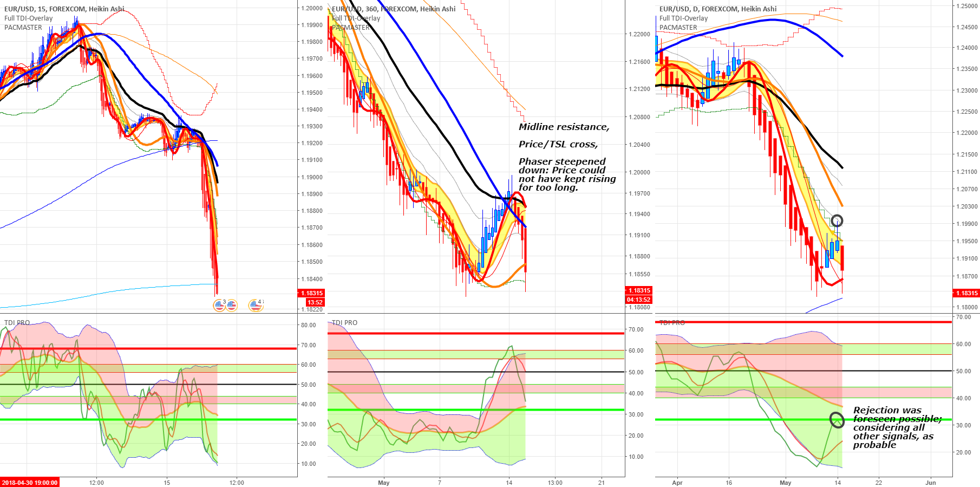Screen dimensions: 980x487
Task: Select the 'Rejection was foreseen possible' annotation
Action: 897,427
